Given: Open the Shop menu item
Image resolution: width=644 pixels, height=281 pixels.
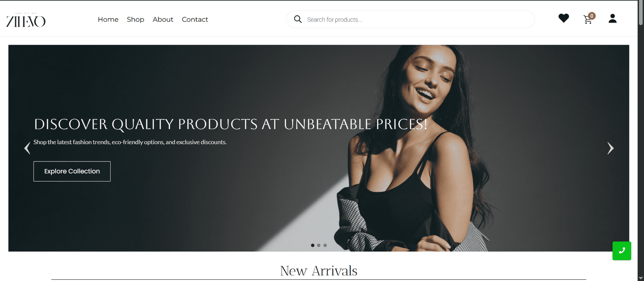Looking at the screenshot, I should tap(135, 19).
